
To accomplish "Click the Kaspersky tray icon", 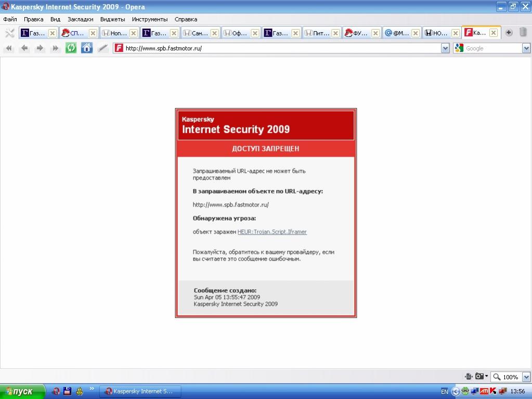I will [x=492, y=392].
